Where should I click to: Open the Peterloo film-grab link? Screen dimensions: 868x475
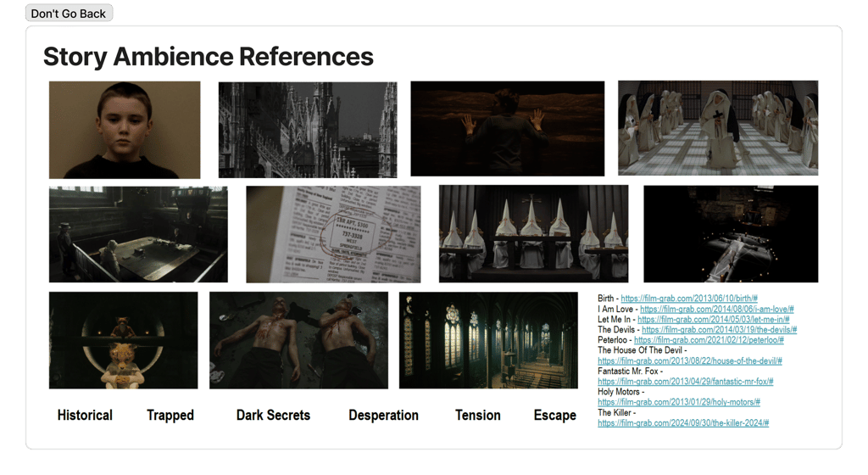click(x=709, y=340)
